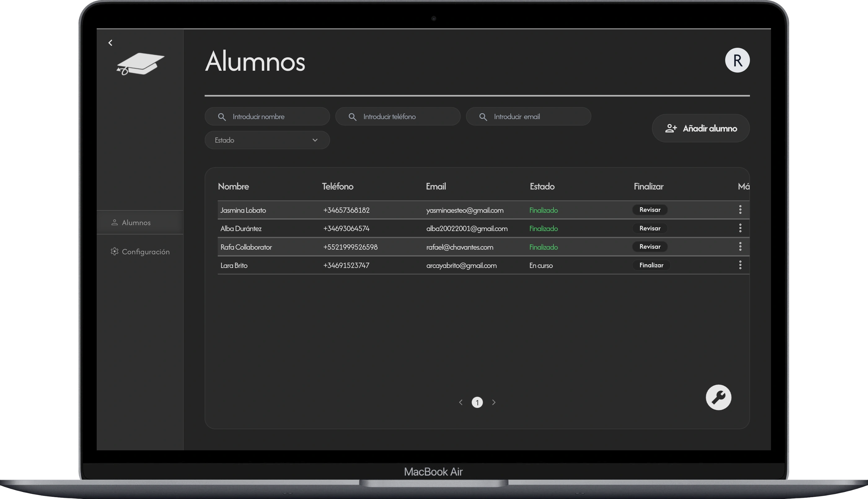Click email alba20022001@gmail.com

(x=467, y=229)
